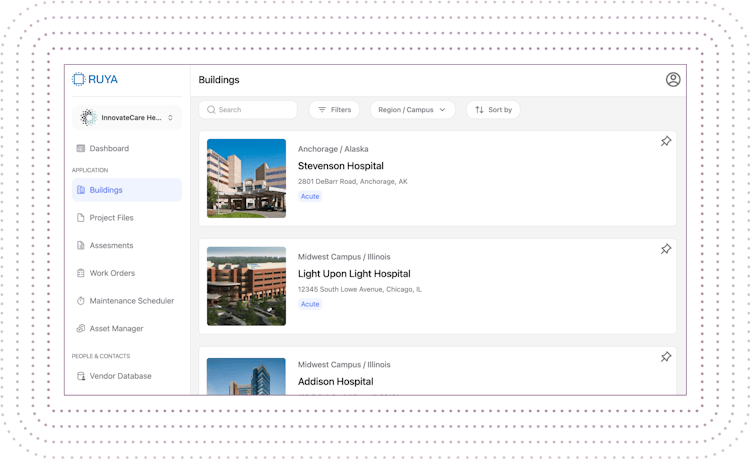Click the RUYA logo icon
The width and height of the screenshot is (750, 459).
[x=78, y=79]
